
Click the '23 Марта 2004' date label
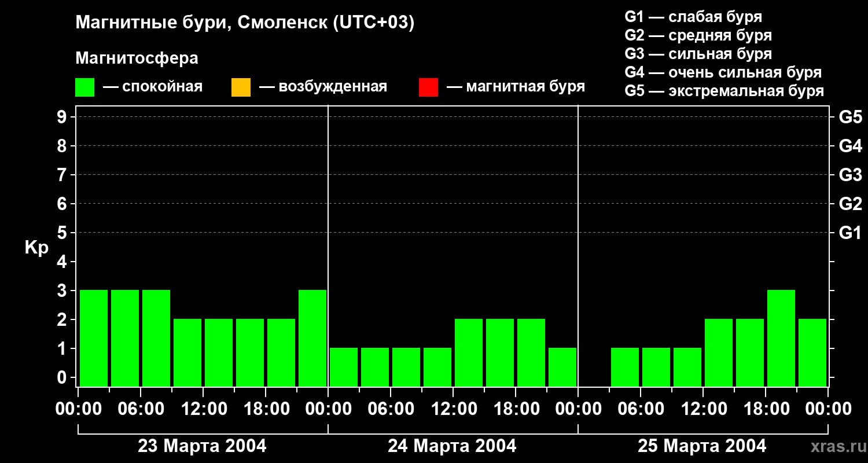[x=202, y=446]
